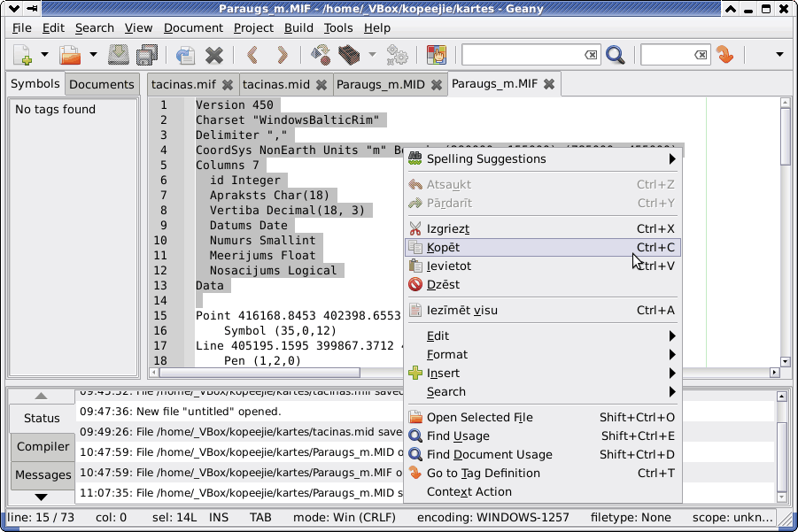Choose Ievietot (paste) from context menu
The width and height of the screenshot is (798, 532).
(543, 266)
